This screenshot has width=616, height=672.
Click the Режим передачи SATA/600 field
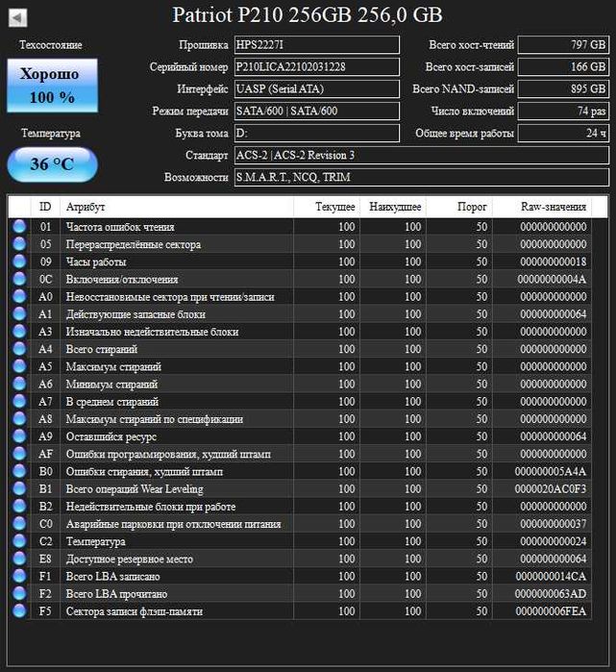click(317, 111)
